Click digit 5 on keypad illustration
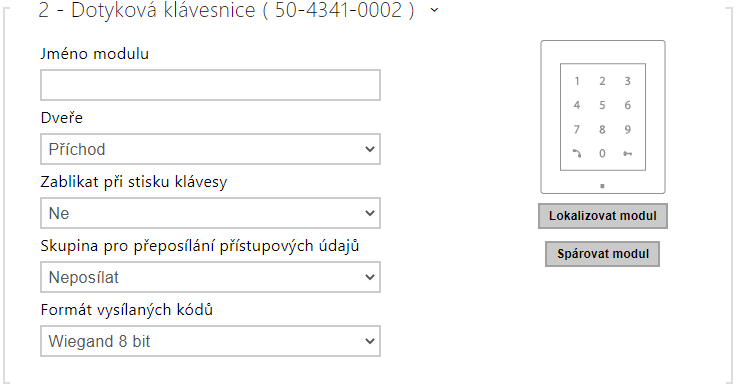The height and width of the screenshot is (388, 736). click(x=602, y=105)
